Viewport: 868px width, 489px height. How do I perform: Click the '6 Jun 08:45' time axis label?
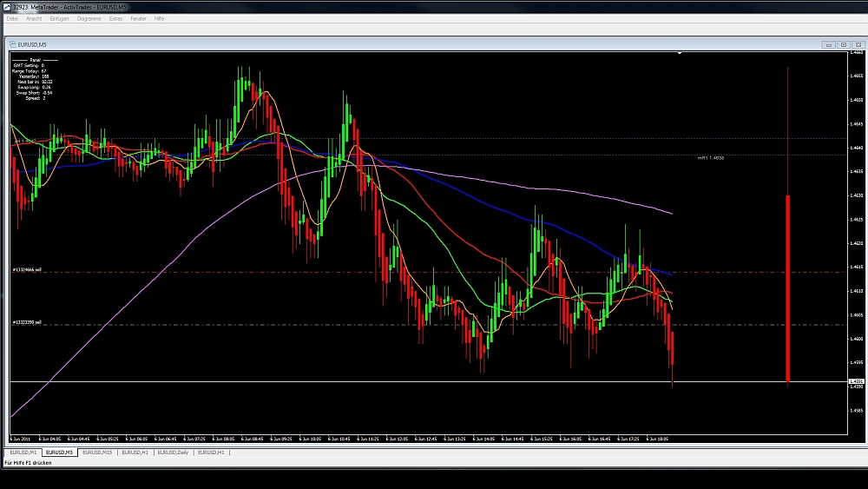coord(253,439)
